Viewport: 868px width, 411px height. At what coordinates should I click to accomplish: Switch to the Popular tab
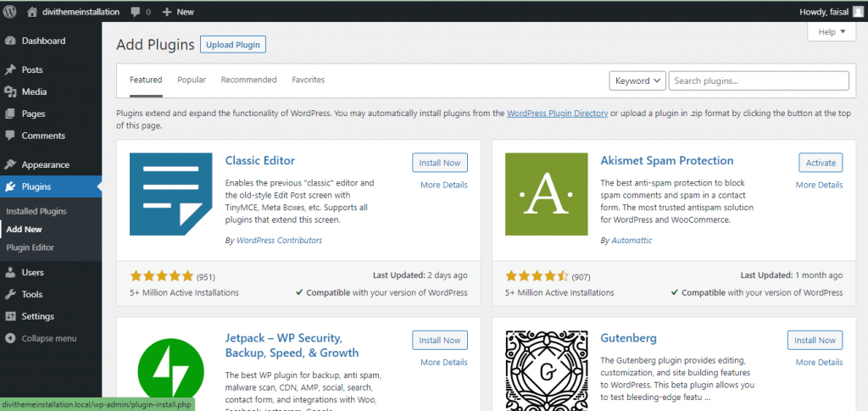coord(192,80)
